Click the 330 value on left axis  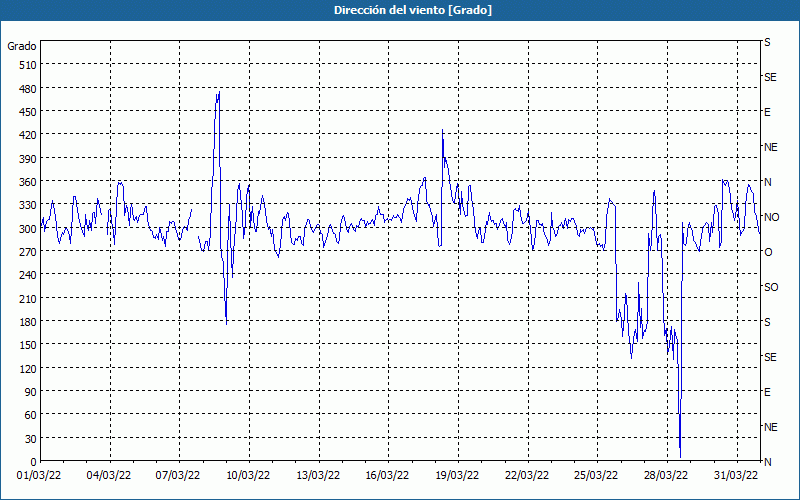pyautogui.click(x=28, y=205)
